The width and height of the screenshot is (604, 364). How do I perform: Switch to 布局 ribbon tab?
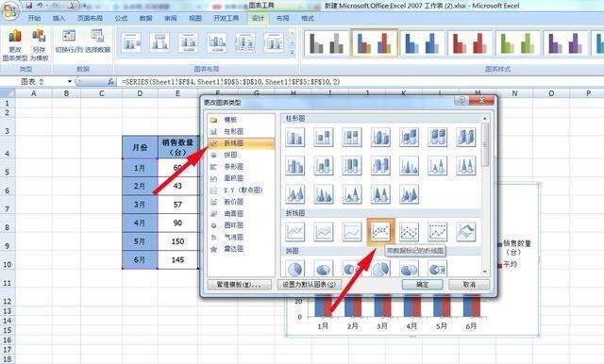pos(282,18)
